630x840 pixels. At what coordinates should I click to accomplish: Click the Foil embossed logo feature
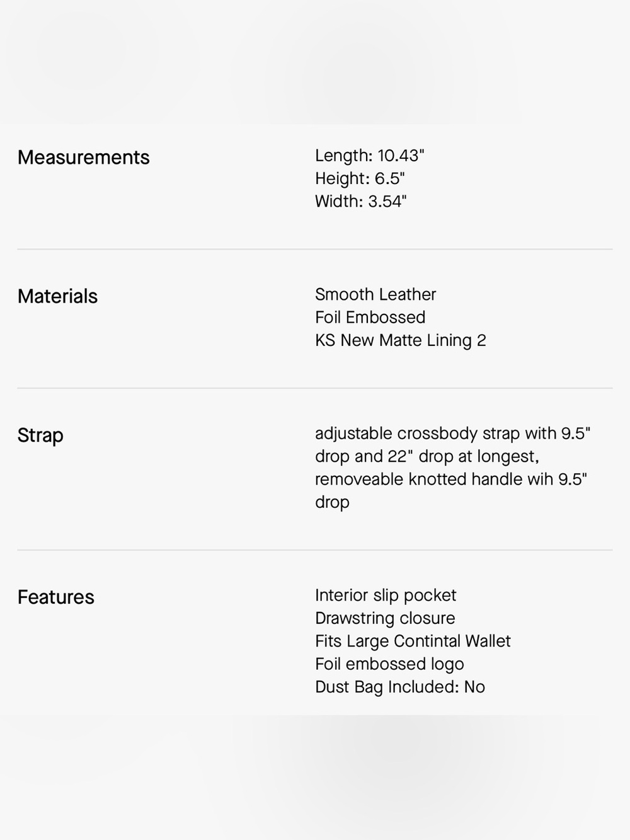point(389,664)
